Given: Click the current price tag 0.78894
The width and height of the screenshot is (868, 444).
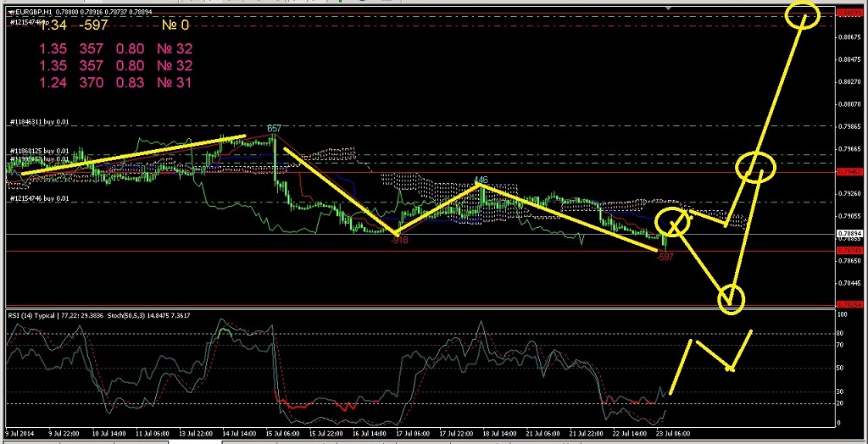Looking at the screenshot, I should point(849,234).
